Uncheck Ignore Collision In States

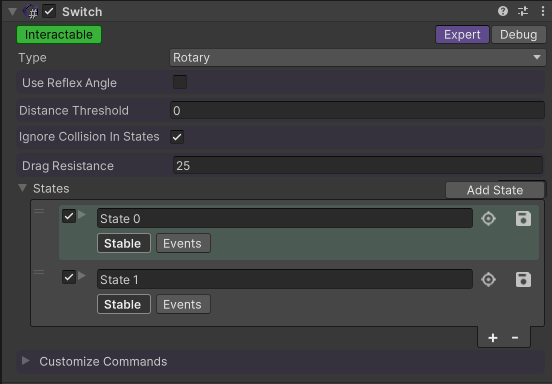(x=177, y=137)
